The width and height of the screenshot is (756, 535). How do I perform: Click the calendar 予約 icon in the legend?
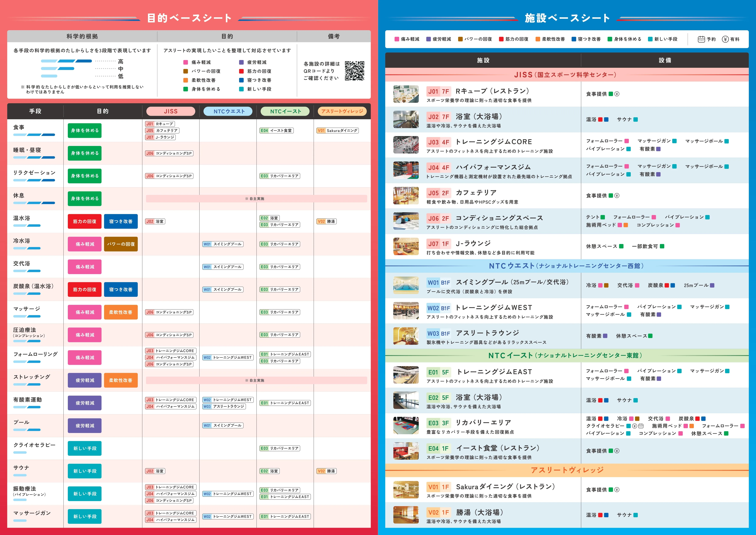(x=701, y=39)
